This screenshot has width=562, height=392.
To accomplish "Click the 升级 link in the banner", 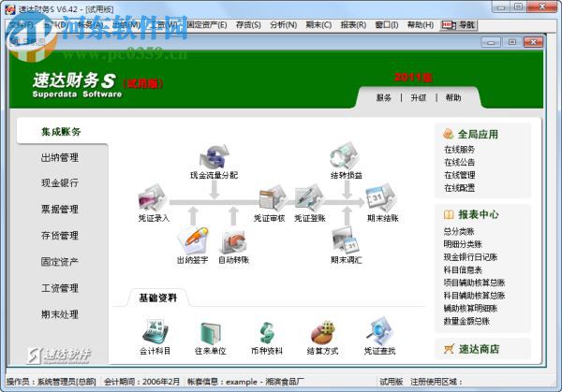I will tap(419, 97).
